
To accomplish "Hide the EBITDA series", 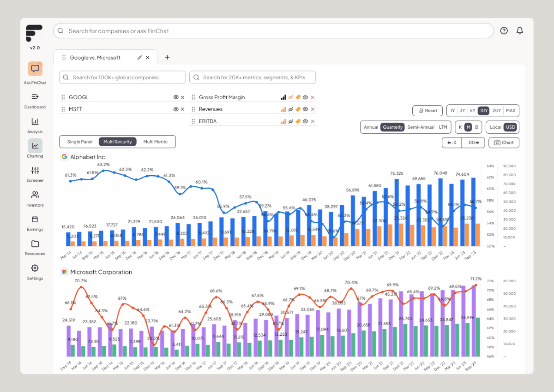I will coord(305,121).
